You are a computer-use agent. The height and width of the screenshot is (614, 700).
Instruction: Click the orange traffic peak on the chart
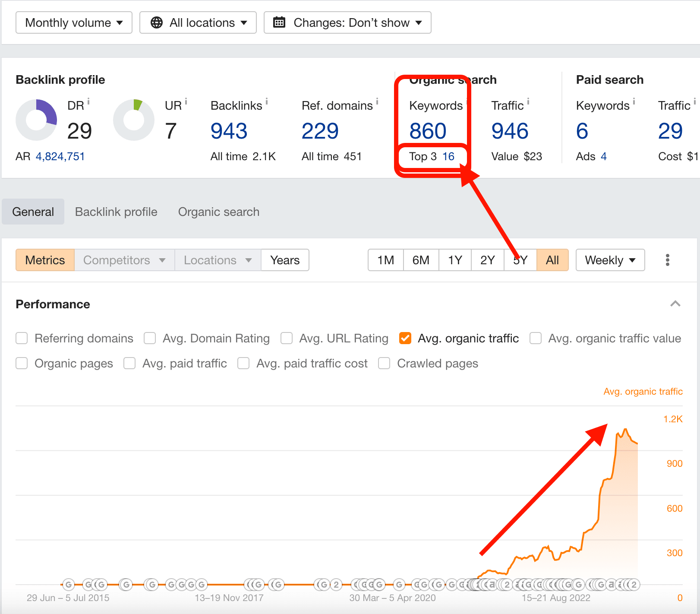click(x=625, y=429)
